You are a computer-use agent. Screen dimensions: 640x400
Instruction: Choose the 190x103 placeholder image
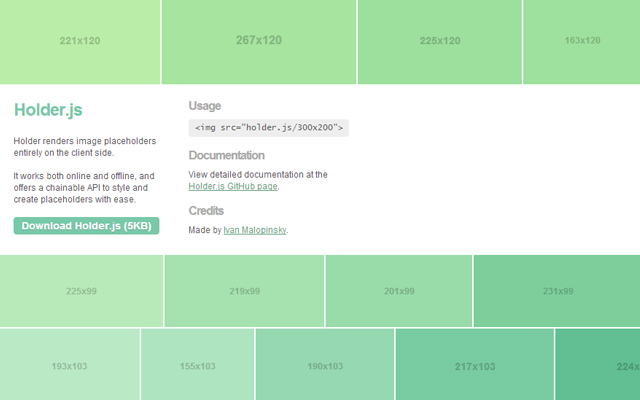tap(325, 366)
